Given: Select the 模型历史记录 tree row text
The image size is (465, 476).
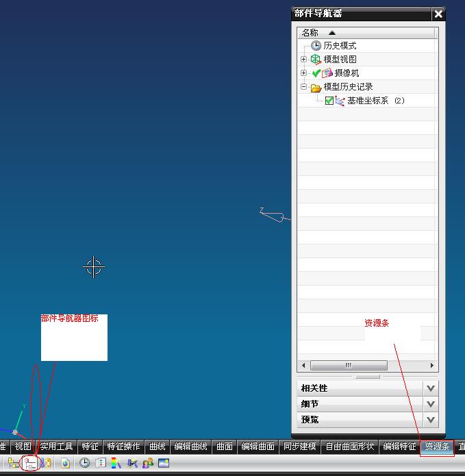Looking at the screenshot, I should 348,87.
